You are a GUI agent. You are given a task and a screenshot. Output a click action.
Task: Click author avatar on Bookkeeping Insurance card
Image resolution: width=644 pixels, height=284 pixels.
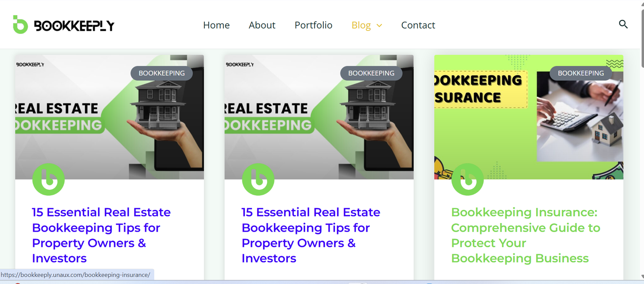click(x=467, y=179)
